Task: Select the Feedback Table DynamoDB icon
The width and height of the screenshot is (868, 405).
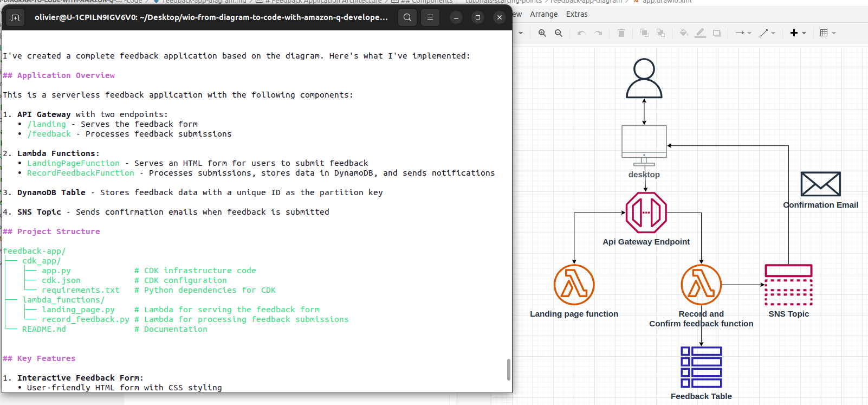Action: coord(701,367)
